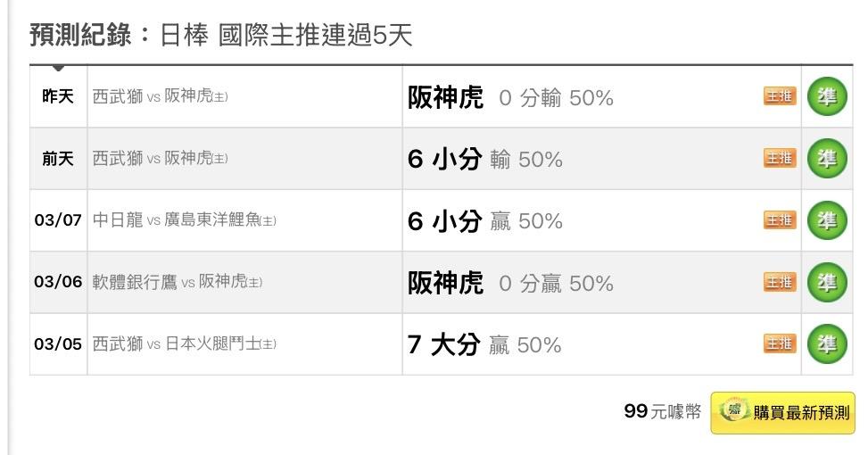Click the 99元噱幣 price label
Viewport: 868px width, 455px height.
662,411
